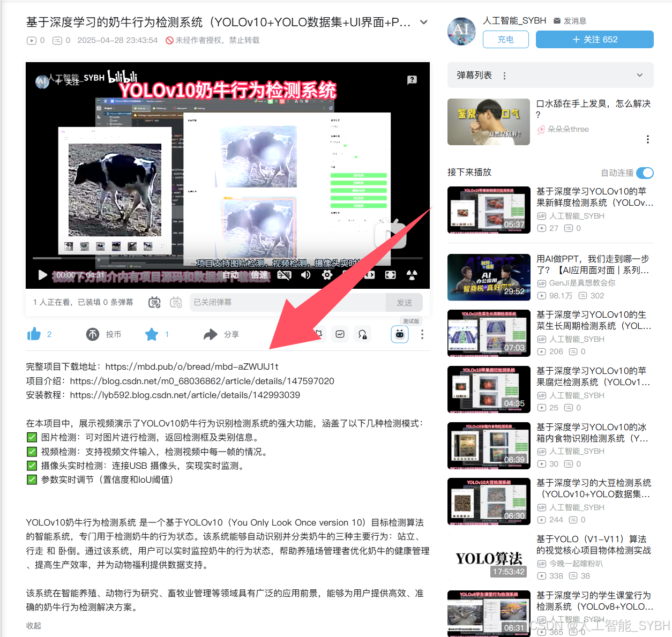This screenshot has width=672, height=637.
Task: Click checkmark beside 摄像头实时检测
Action: (x=32, y=466)
